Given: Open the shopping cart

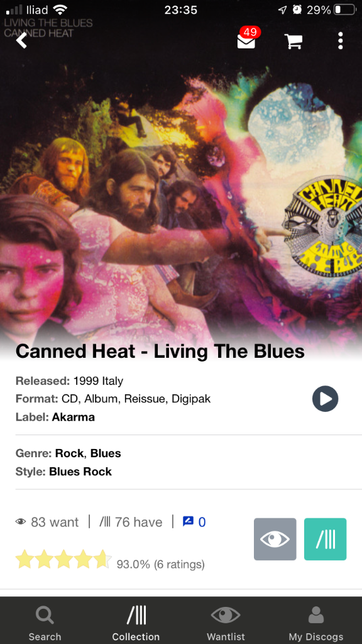Looking at the screenshot, I should (x=293, y=41).
